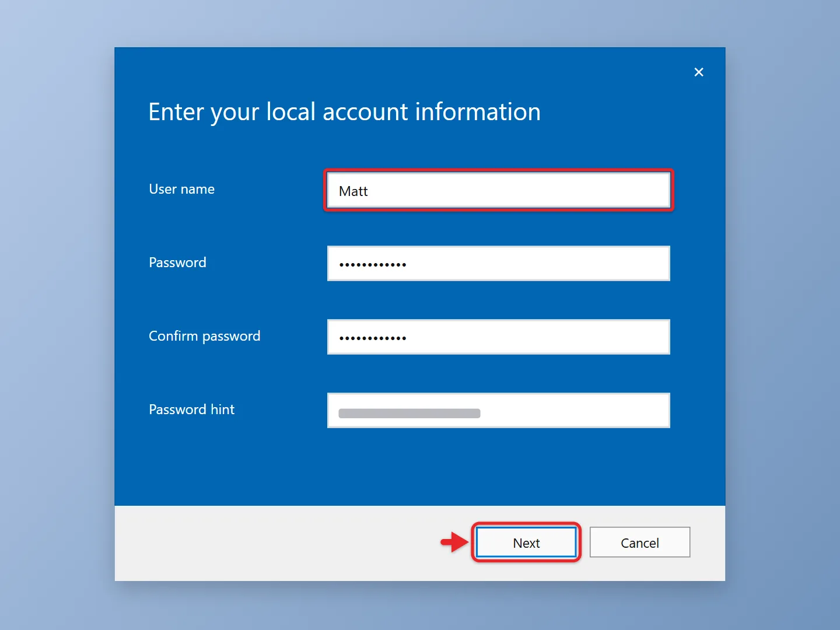This screenshot has width=840, height=630.
Task: Close the local account dialog
Action: pos(699,72)
